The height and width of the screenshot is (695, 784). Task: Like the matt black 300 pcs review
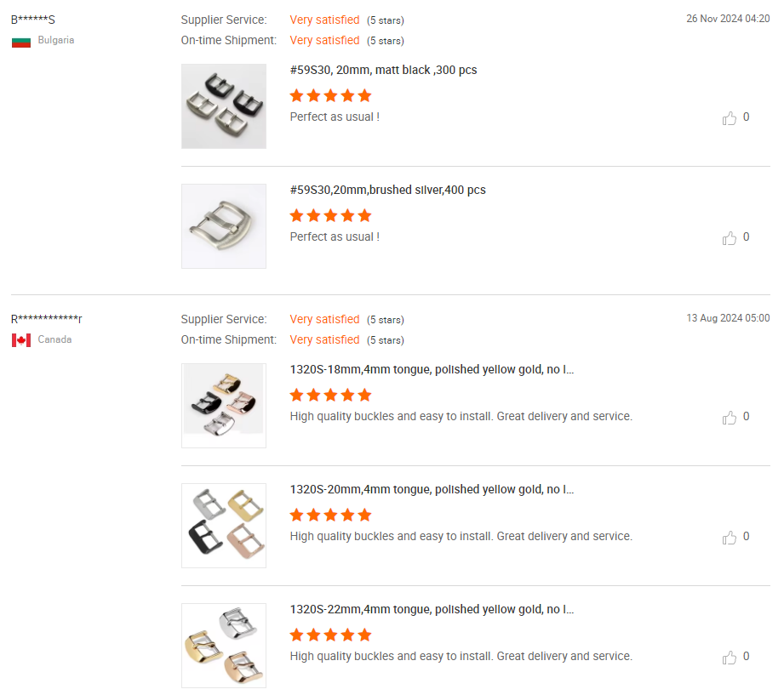730,118
